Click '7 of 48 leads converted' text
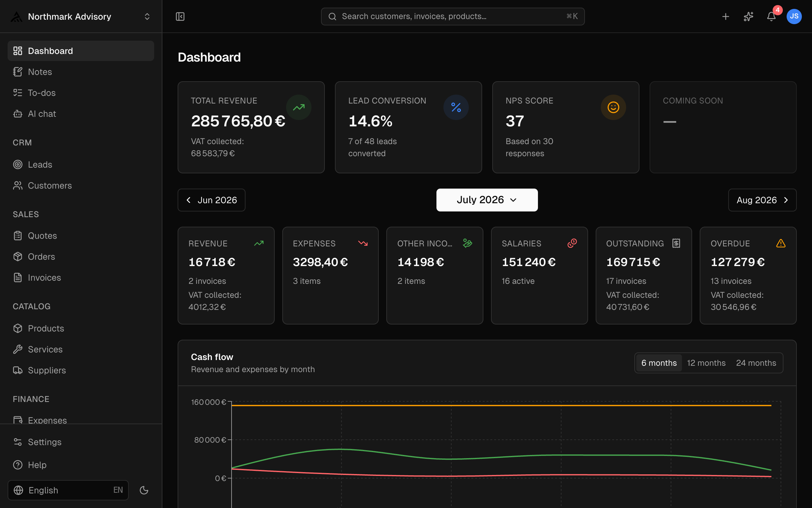The height and width of the screenshot is (508, 812). (372, 147)
